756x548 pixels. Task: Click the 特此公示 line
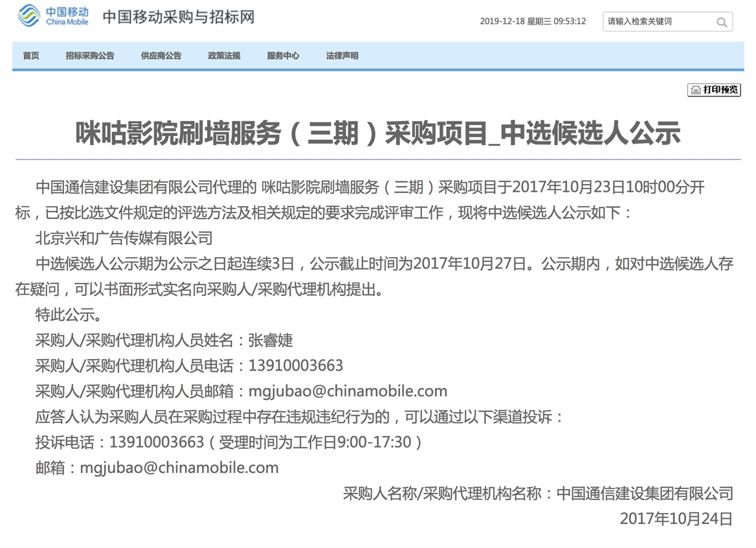(69, 315)
